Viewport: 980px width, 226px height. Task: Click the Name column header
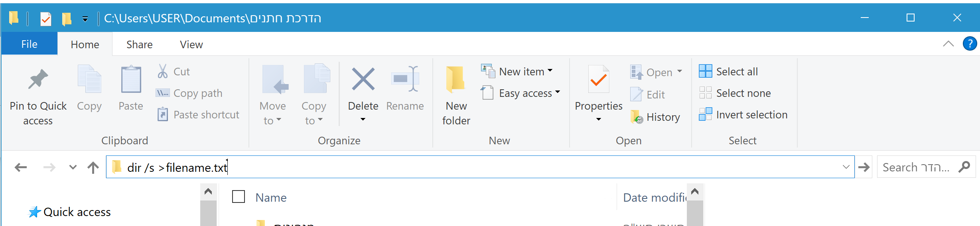(x=271, y=198)
